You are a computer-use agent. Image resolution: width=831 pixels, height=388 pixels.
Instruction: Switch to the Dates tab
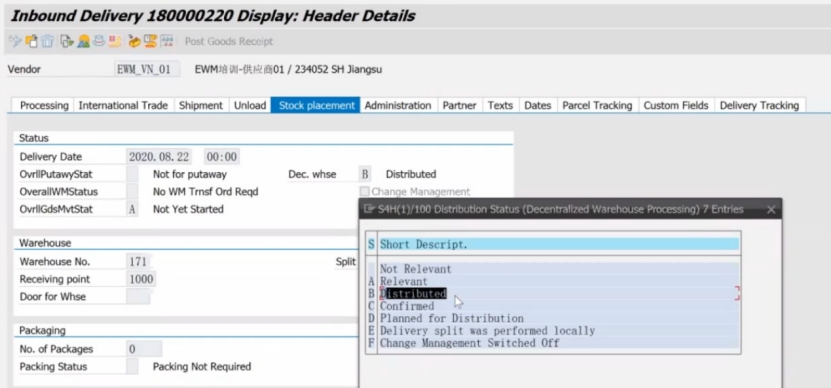pyautogui.click(x=538, y=105)
